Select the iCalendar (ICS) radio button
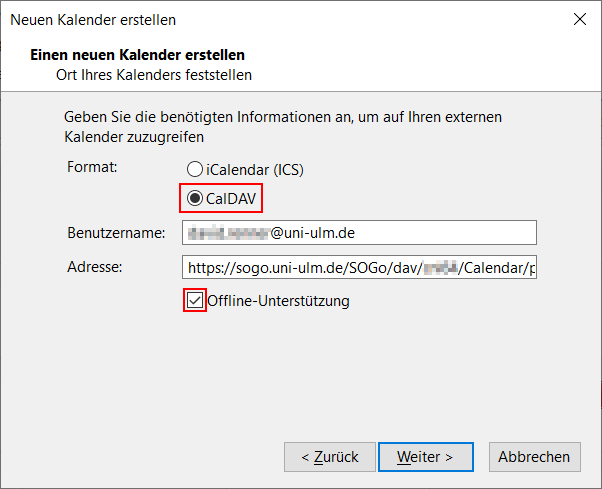602x489 pixels. [194, 170]
